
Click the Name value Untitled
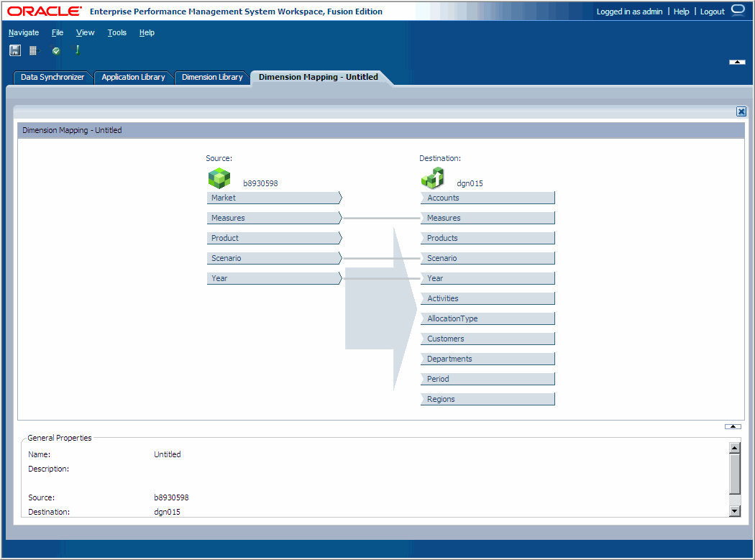tap(167, 454)
